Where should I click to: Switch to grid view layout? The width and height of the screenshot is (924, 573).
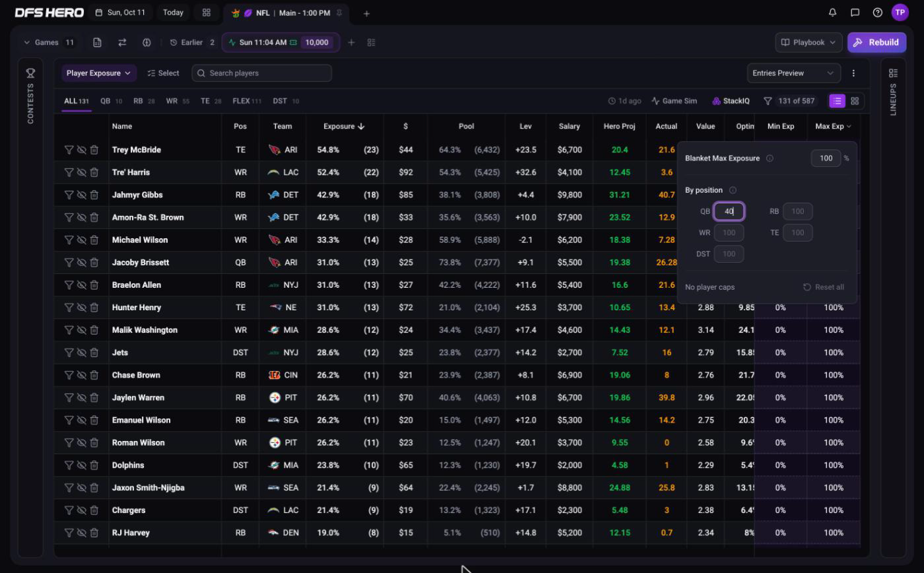[855, 101]
